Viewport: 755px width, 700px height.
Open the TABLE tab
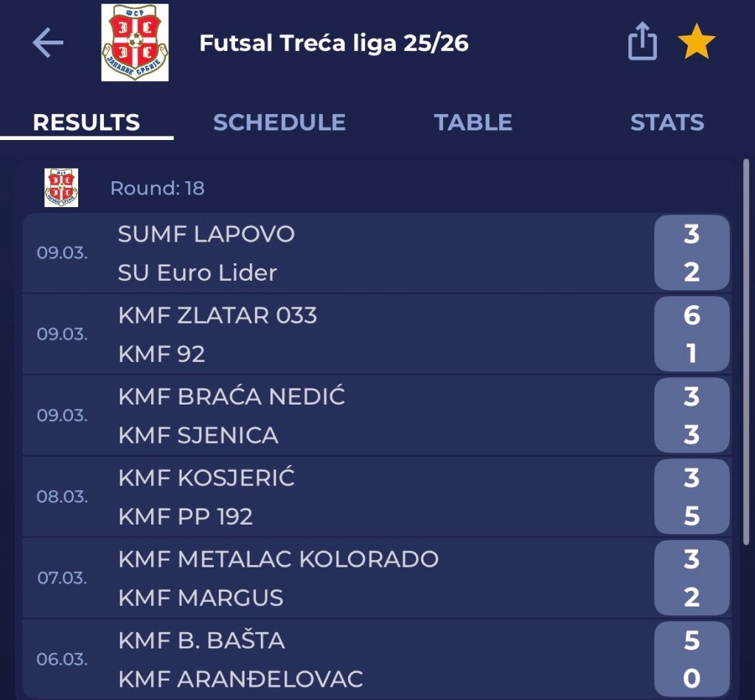point(473,122)
